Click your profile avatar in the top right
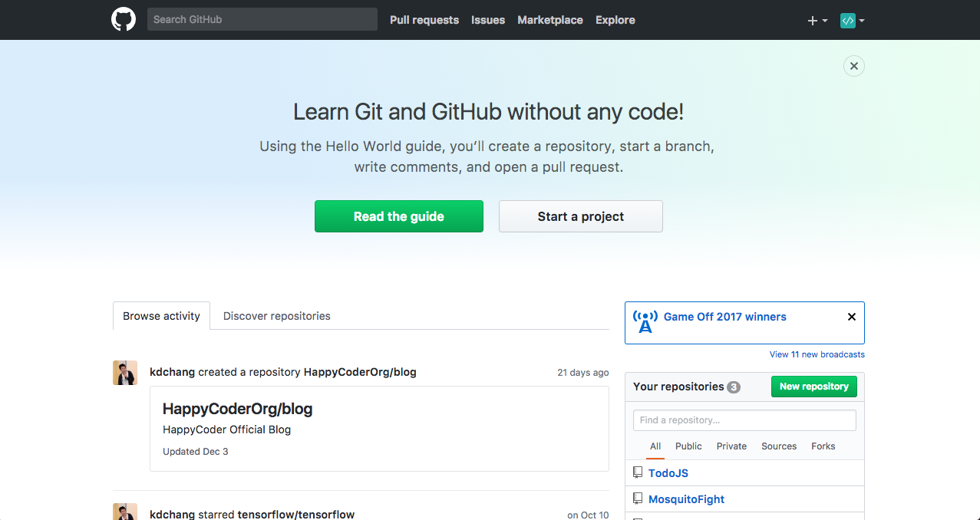This screenshot has height=520, width=980. tap(848, 21)
